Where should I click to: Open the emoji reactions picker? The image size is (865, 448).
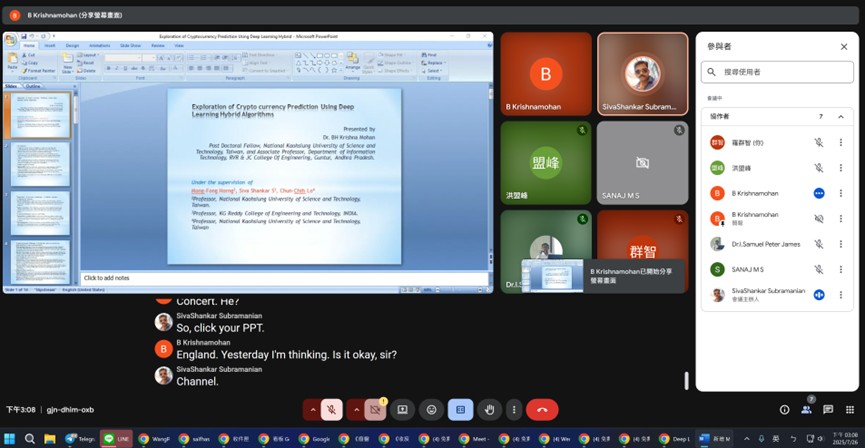pos(431,409)
